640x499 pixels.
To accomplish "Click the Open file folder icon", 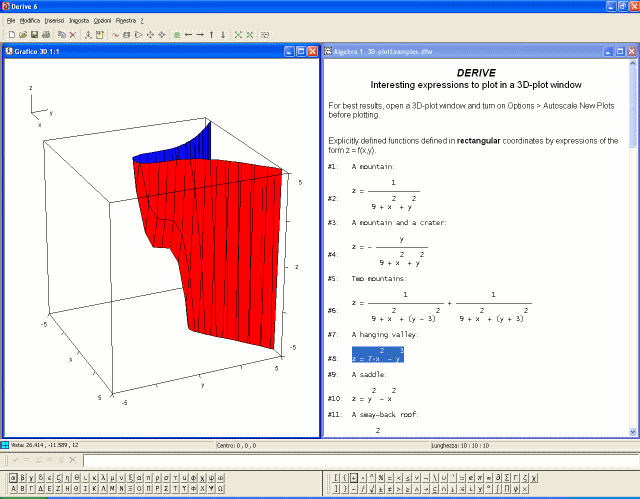I will click(x=23, y=35).
